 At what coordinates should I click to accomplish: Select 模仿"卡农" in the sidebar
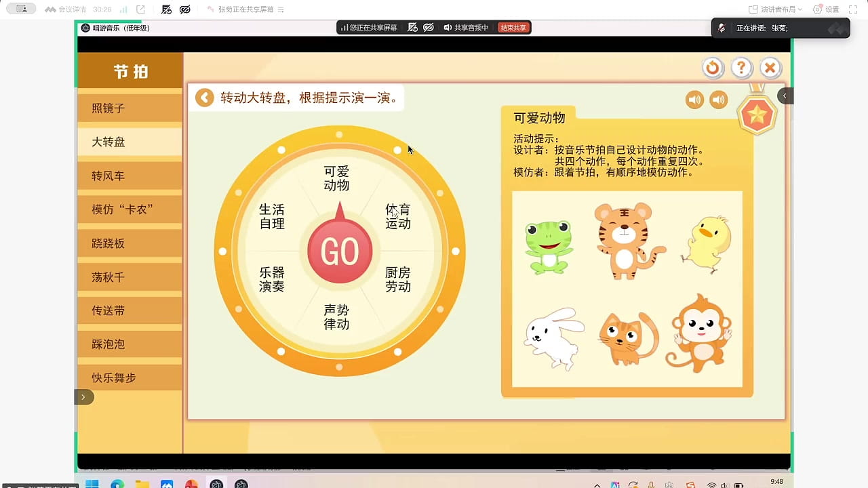click(130, 209)
